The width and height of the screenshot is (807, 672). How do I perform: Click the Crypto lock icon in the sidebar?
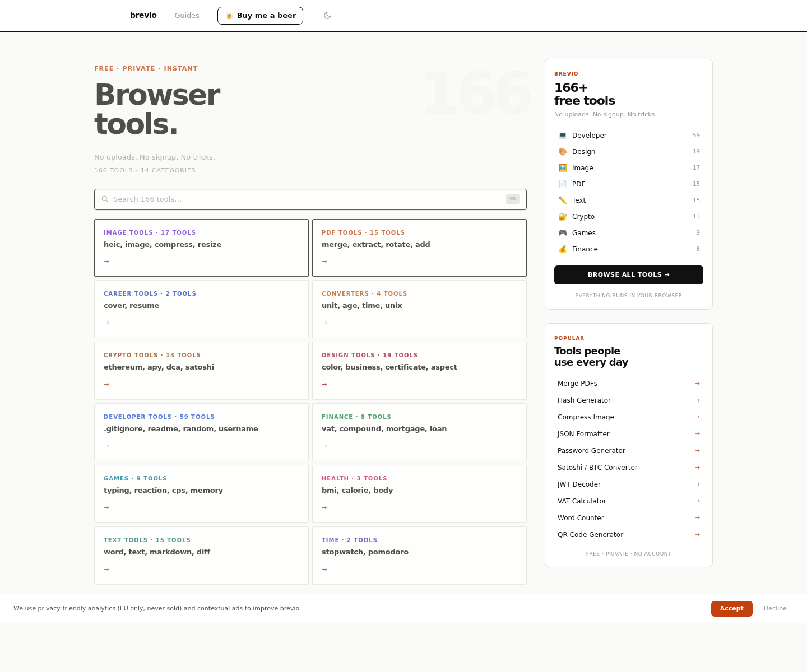pos(563,217)
